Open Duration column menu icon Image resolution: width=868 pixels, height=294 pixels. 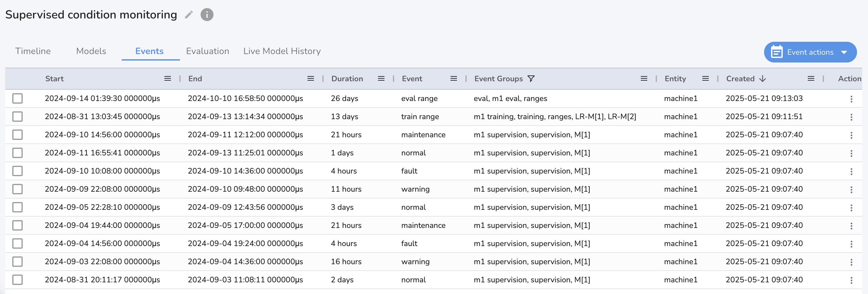[381, 79]
